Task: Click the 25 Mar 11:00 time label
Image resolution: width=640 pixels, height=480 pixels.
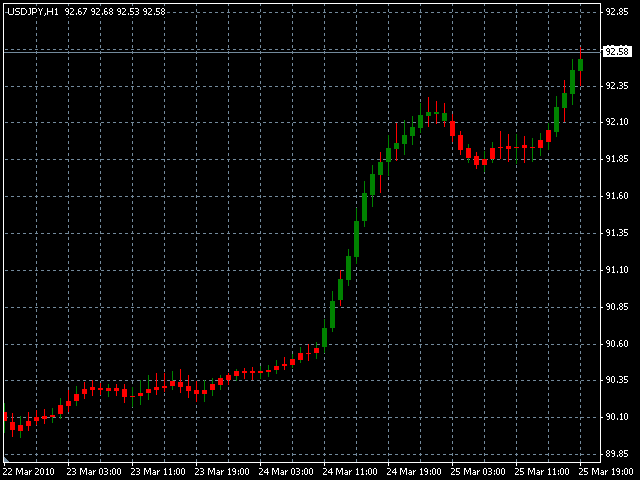Action: tap(542, 472)
